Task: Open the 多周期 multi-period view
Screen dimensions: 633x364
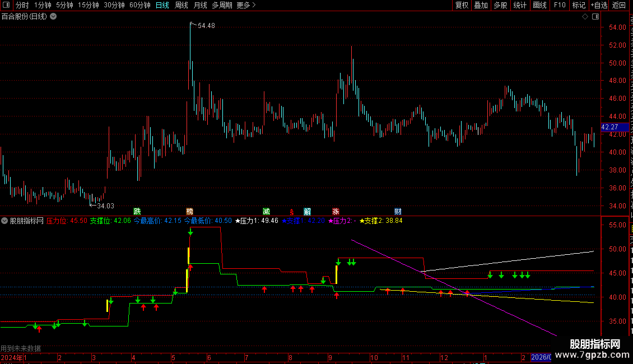Action: 222,5
